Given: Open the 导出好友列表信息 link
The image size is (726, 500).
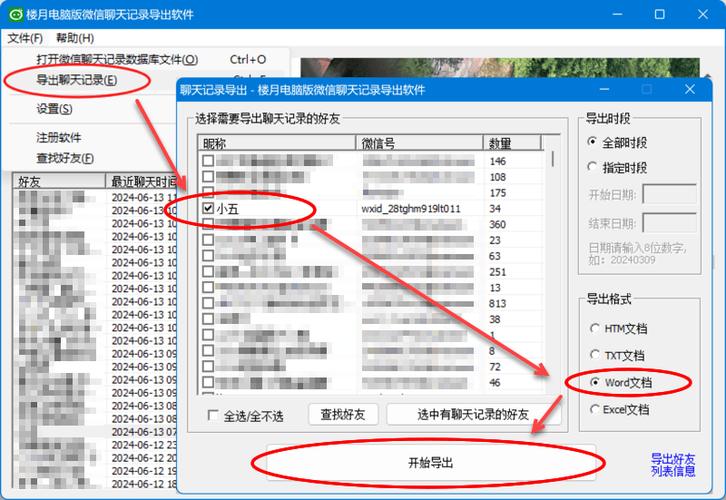Looking at the screenshot, I should [673, 465].
